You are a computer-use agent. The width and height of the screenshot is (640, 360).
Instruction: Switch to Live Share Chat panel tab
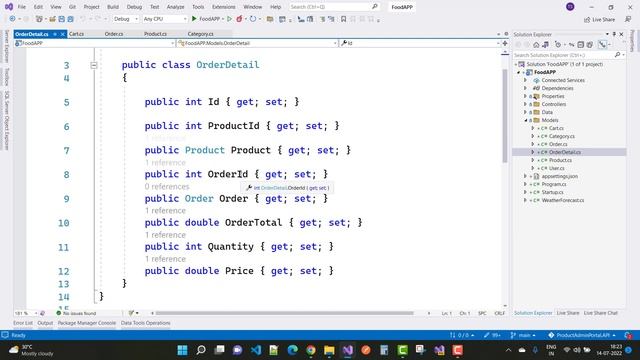point(600,313)
